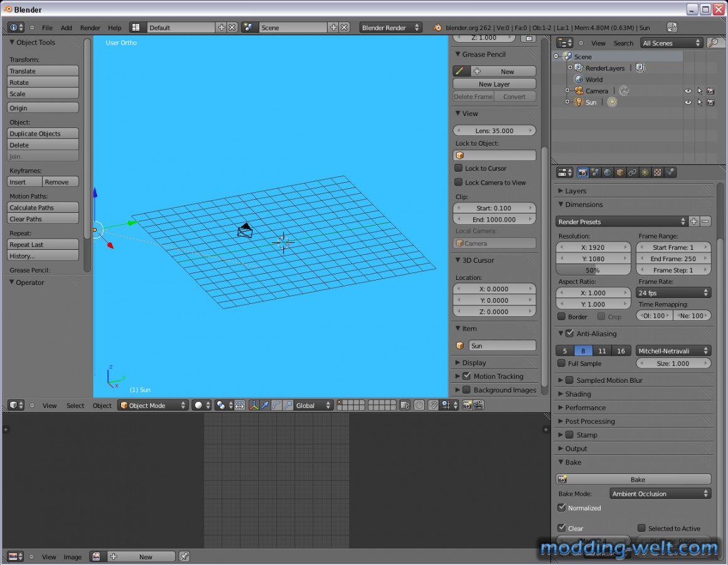728x565 pixels.
Task: Uncheck the Normalized bake checkbox
Action: [x=562, y=507]
